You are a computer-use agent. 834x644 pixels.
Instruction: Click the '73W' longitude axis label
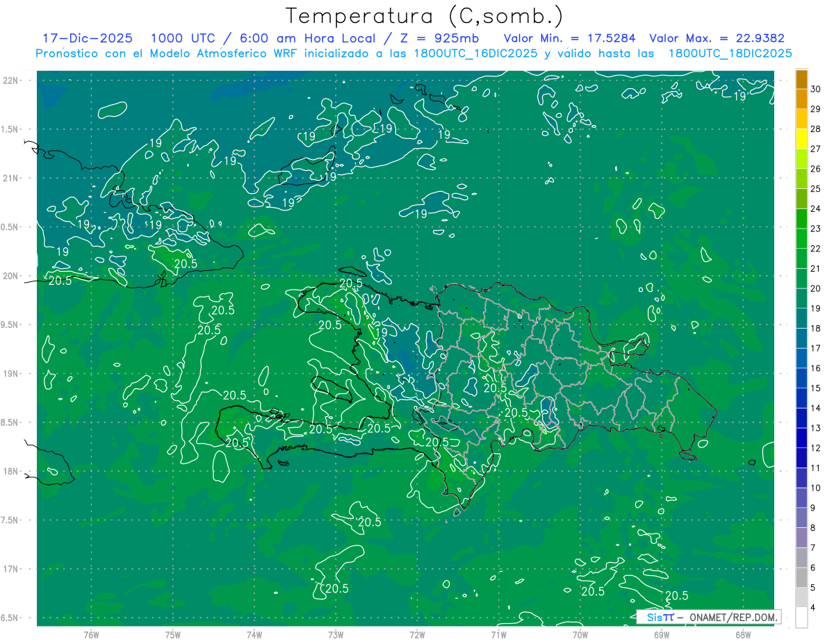pos(336,634)
